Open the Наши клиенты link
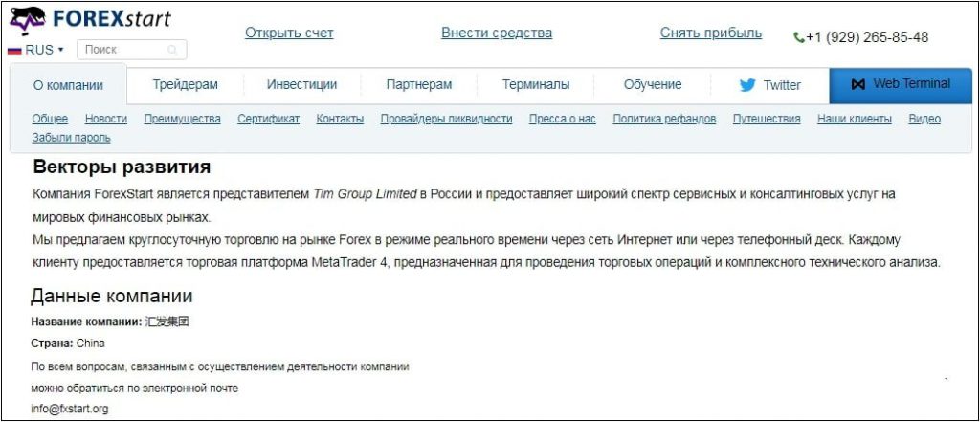 [x=855, y=119]
